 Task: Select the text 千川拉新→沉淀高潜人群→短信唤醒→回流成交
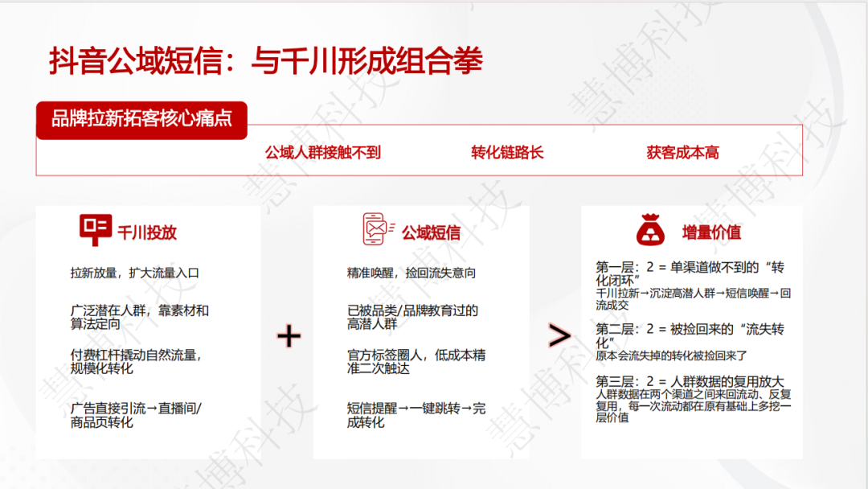(x=693, y=299)
